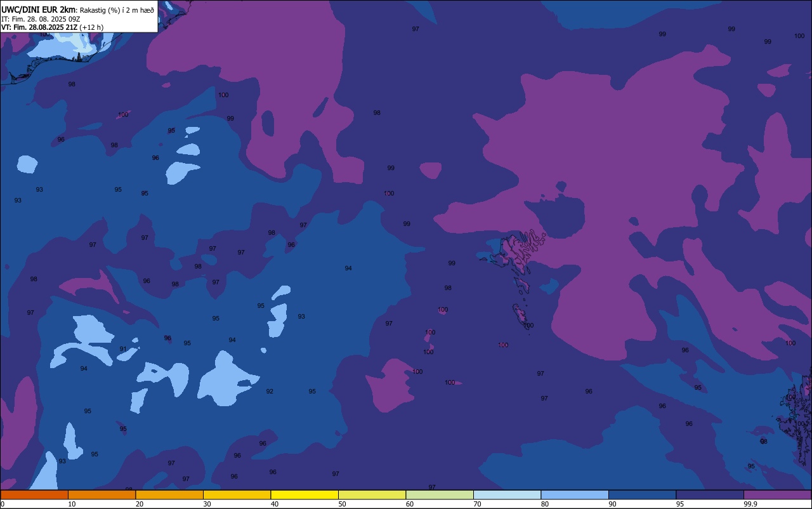Click the light orange 20–30 legend swatch
Screen dimensions: 812x509
coord(169,494)
